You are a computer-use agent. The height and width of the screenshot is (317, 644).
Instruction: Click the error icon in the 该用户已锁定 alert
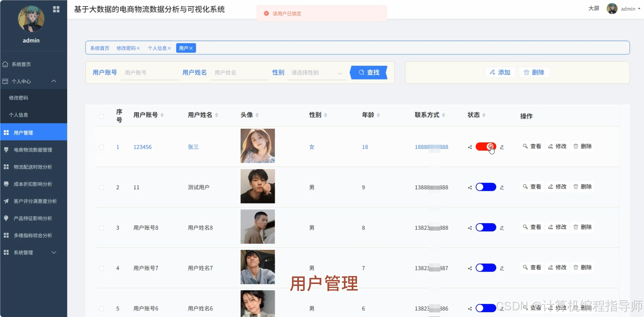tap(267, 13)
